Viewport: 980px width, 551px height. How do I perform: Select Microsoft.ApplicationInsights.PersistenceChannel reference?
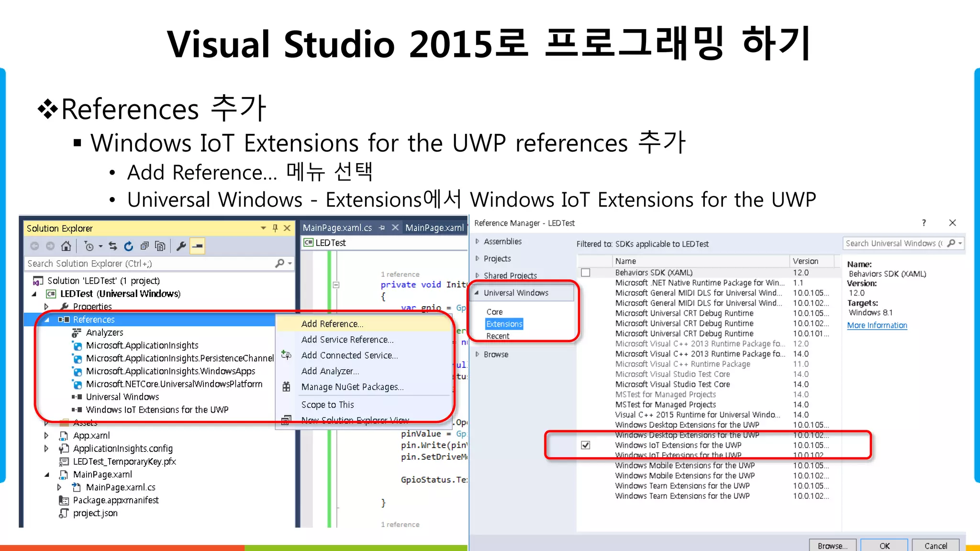click(179, 358)
